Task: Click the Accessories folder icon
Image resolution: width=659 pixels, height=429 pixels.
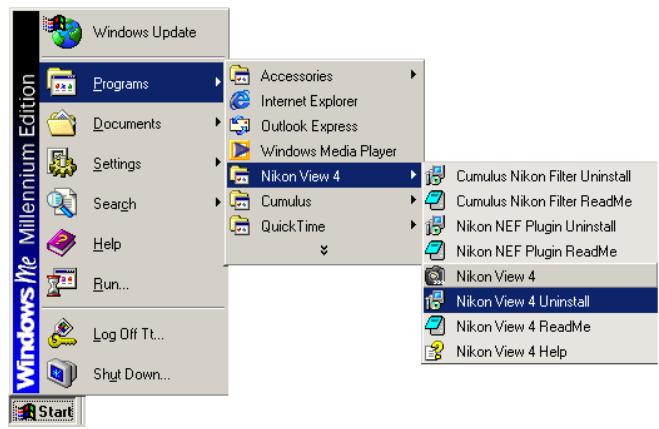Action: coord(240,75)
